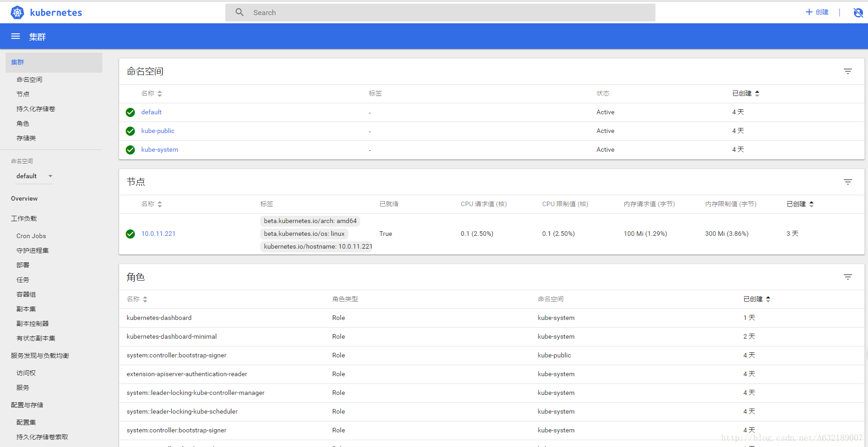Click the kube-public namespace cell in roles
This screenshot has height=447, width=868.
(x=554, y=355)
